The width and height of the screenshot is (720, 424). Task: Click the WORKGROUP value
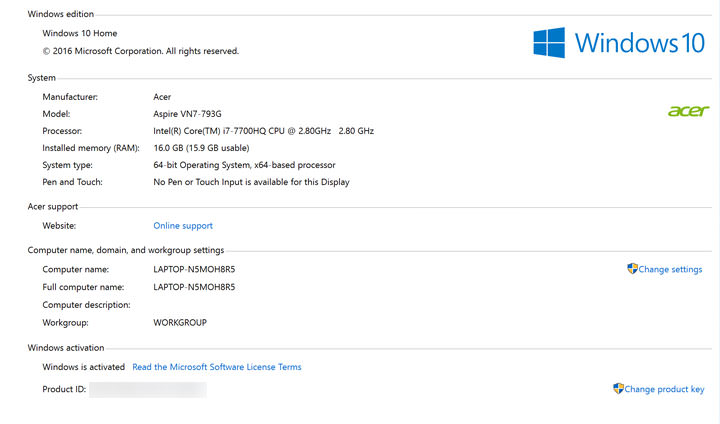point(180,323)
